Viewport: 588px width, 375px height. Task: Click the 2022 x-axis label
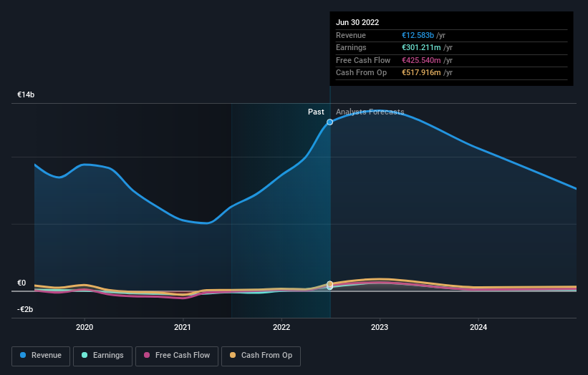281,327
